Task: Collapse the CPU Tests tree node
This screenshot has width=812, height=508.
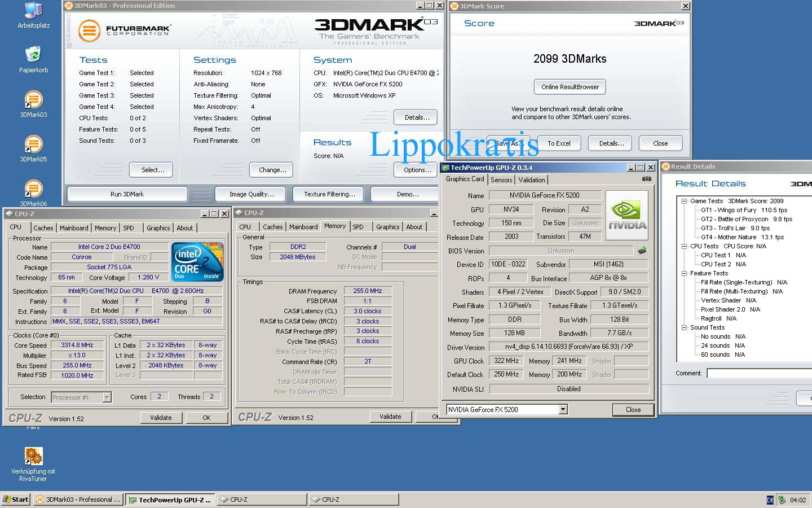Action: tap(684, 246)
